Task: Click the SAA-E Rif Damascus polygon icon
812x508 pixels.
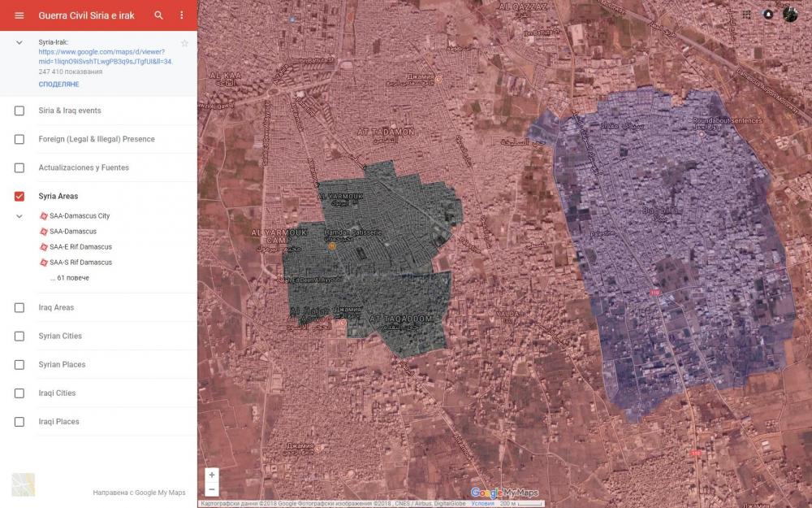Action: click(44, 247)
